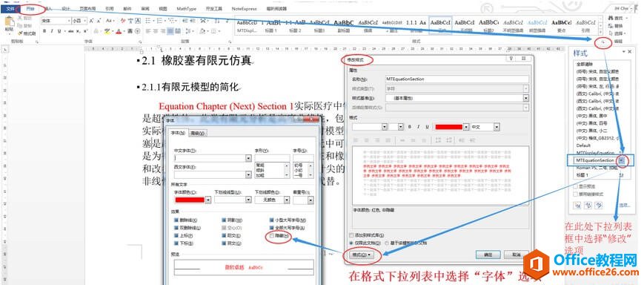This screenshot has height=285, width=644.
Task: Toggle the Strikethrough (删除线) checkbox
Action: click(x=176, y=220)
